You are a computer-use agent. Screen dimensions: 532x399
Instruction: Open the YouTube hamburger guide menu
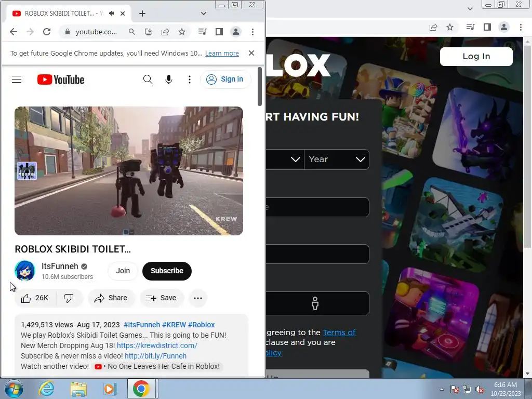(x=17, y=79)
